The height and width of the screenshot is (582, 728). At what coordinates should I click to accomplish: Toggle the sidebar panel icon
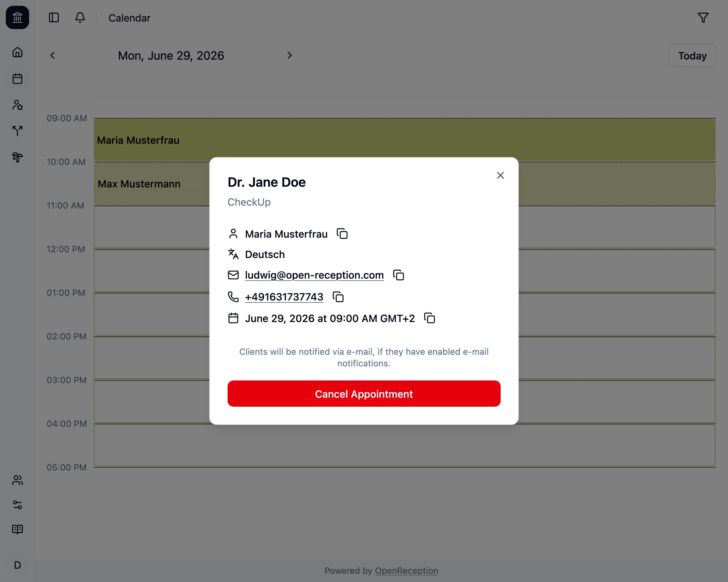54,17
